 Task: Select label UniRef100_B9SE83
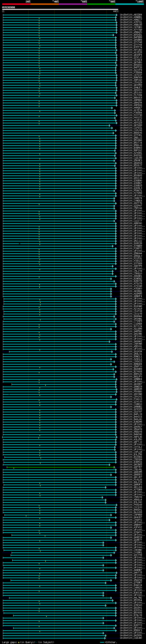[x=131, y=65]
